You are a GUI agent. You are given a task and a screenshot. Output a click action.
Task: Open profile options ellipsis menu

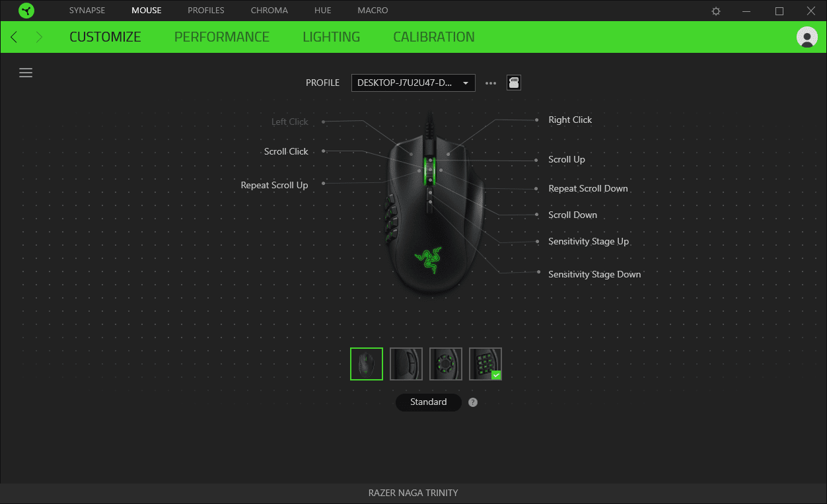[x=491, y=83]
